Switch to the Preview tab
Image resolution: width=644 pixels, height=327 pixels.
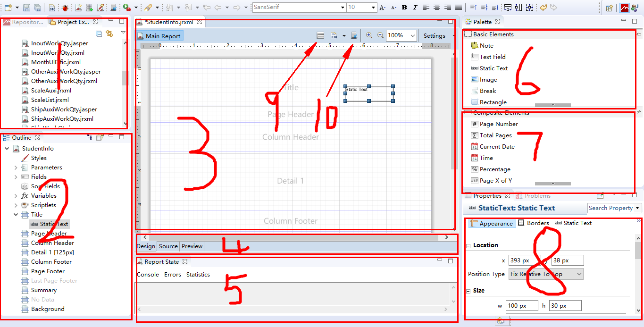click(x=192, y=246)
